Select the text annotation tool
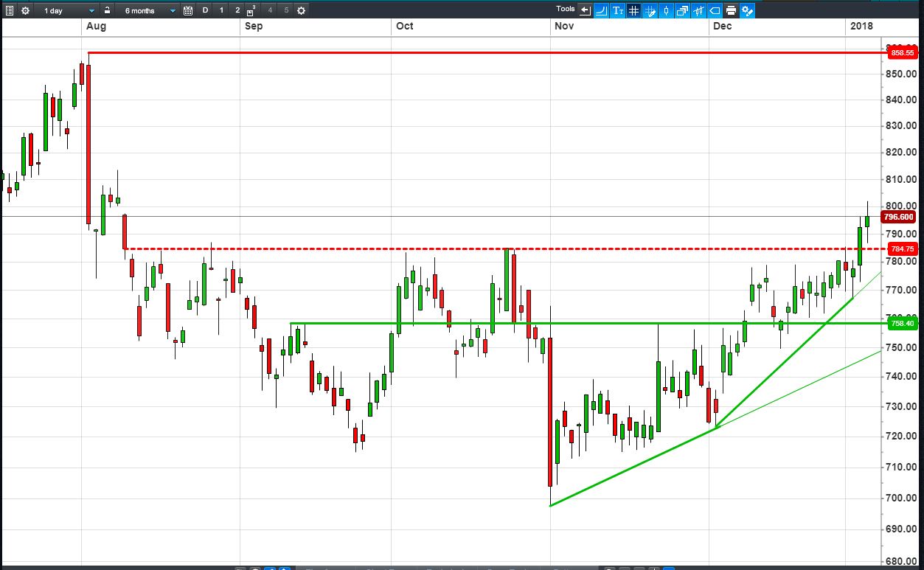Image resolution: width=924 pixels, height=570 pixels. click(618, 10)
